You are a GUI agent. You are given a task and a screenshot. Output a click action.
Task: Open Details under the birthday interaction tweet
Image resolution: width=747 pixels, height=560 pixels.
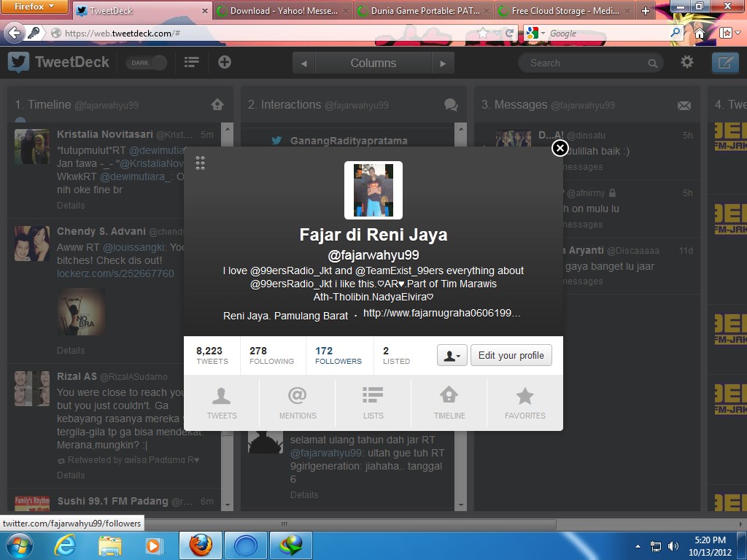[x=304, y=495]
